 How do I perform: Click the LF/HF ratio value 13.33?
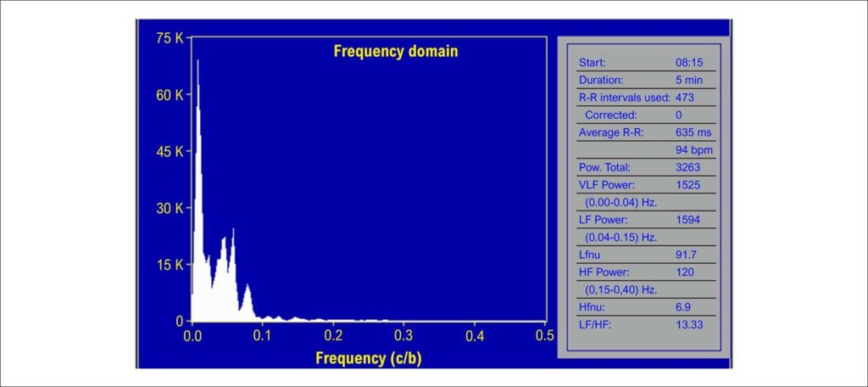click(x=689, y=325)
